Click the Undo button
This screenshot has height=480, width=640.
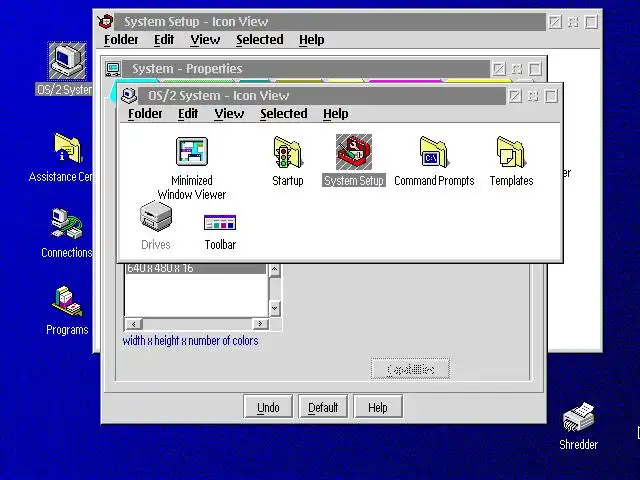coord(268,407)
